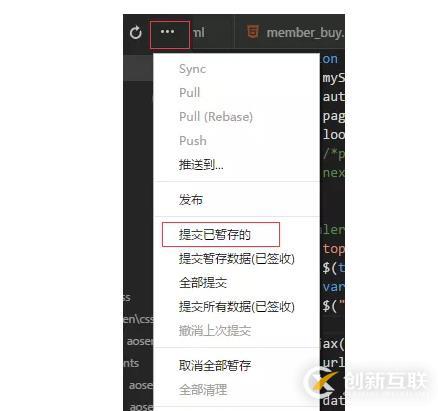Select Sync from the menu

pos(192,69)
